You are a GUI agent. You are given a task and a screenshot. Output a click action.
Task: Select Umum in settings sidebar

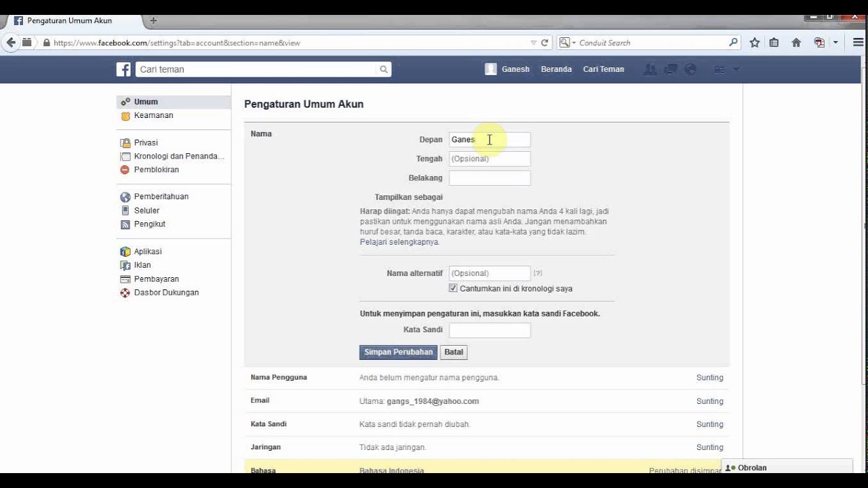[174, 102]
